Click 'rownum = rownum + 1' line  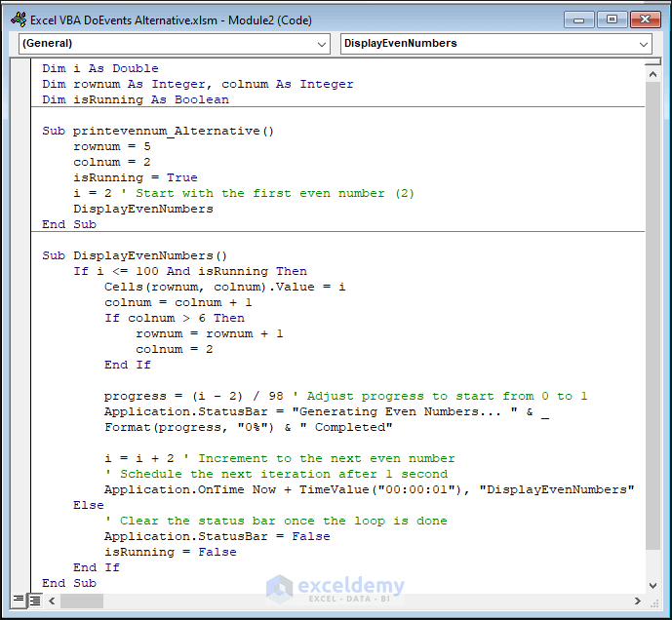point(210,333)
